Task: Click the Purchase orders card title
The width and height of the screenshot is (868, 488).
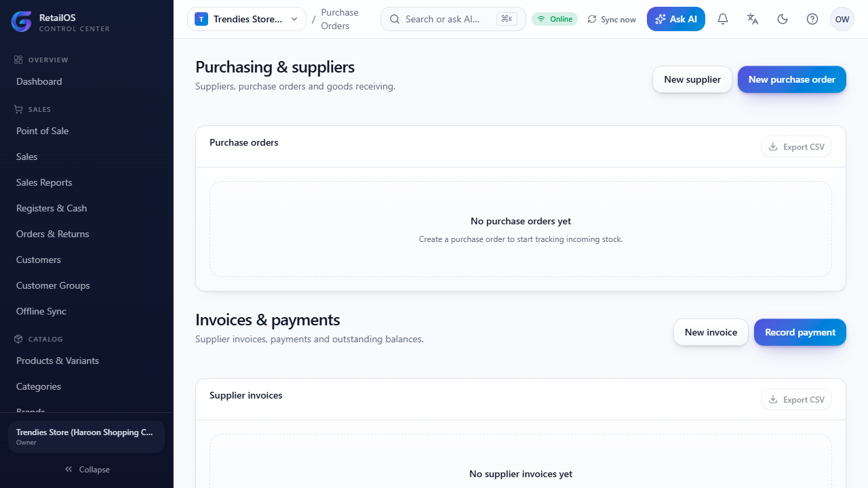Action: click(x=244, y=142)
